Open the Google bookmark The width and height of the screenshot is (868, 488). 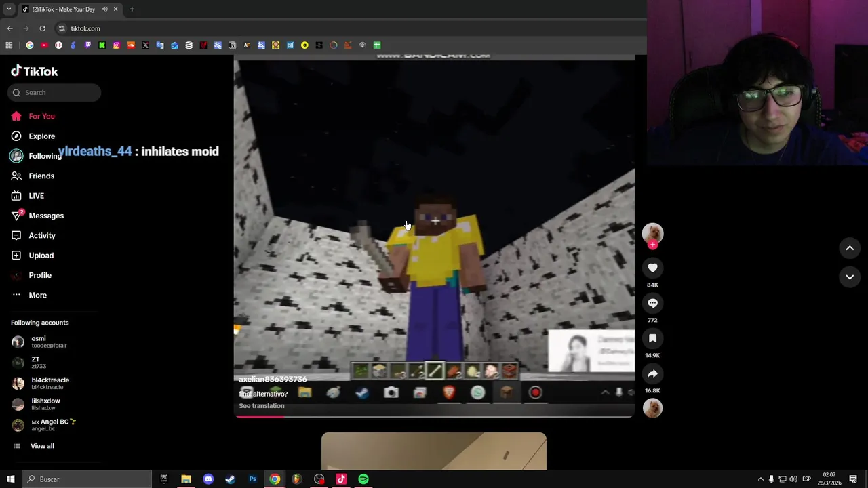point(30,45)
